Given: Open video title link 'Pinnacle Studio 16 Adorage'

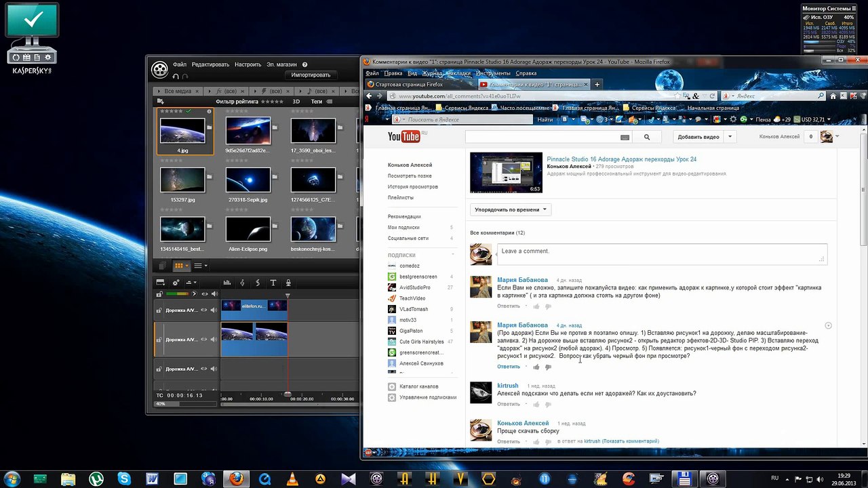Looking at the screenshot, I should [x=622, y=159].
